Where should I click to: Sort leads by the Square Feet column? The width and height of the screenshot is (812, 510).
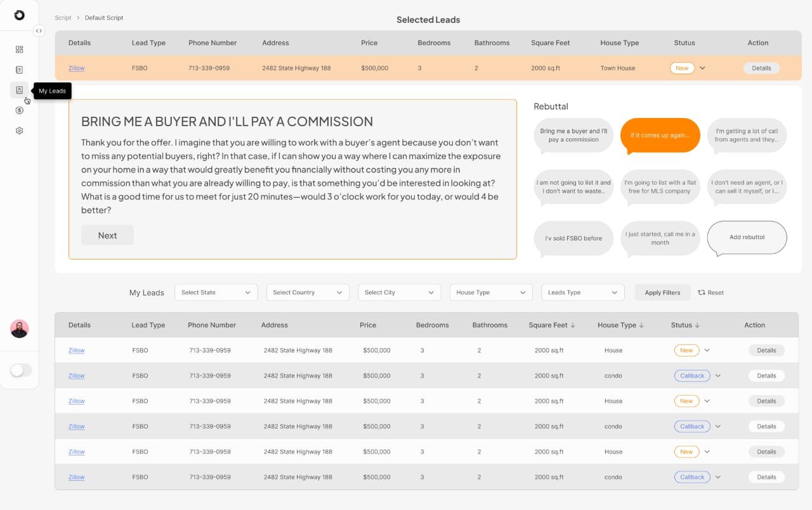click(x=551, y=325)
